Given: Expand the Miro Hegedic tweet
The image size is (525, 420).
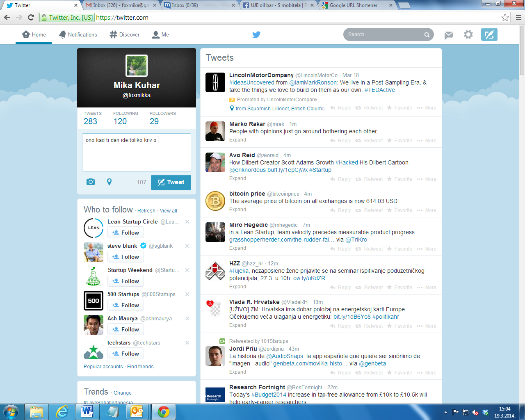Looking at the screenshot, I should [x=238, y=248].
